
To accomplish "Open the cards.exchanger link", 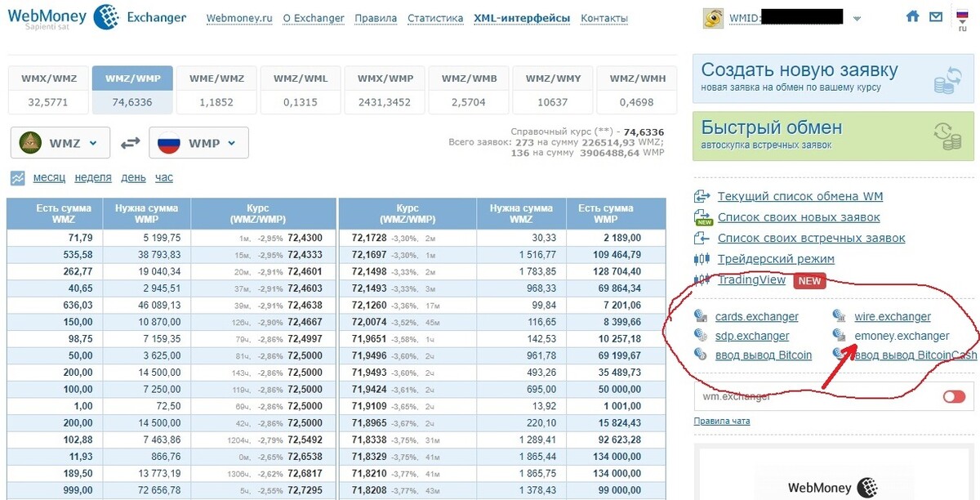I will tap(757, 316).
